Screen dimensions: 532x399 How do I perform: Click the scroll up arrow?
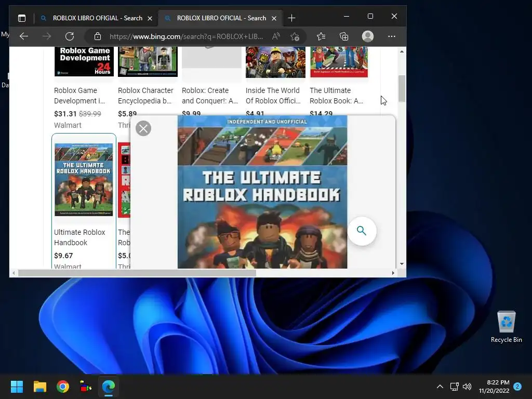[x=402, y=51]
